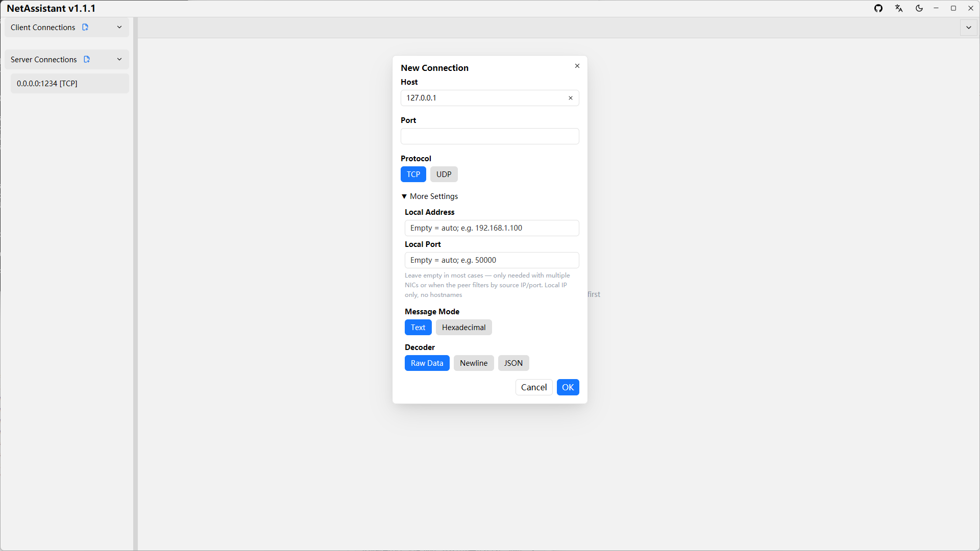Select TCP protocol
Image resolution: width=980 pixels, height=551 pixels.
pos(413,174)
